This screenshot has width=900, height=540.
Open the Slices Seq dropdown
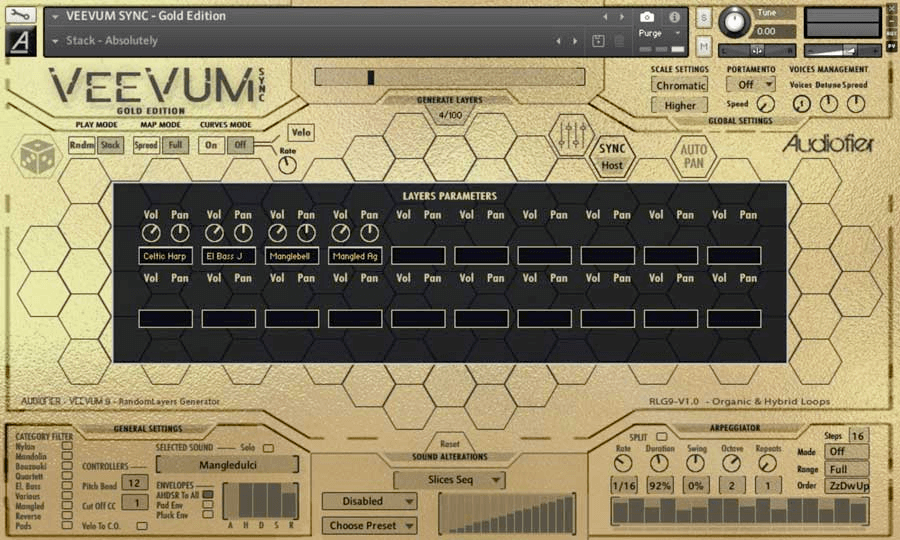pyautogui.click(x=463, y=480)
